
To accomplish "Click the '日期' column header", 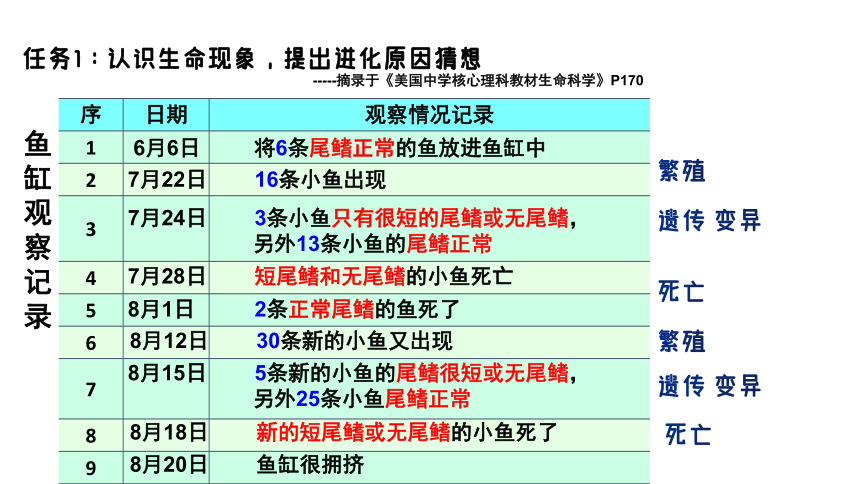I will click(x=166, y=115).
